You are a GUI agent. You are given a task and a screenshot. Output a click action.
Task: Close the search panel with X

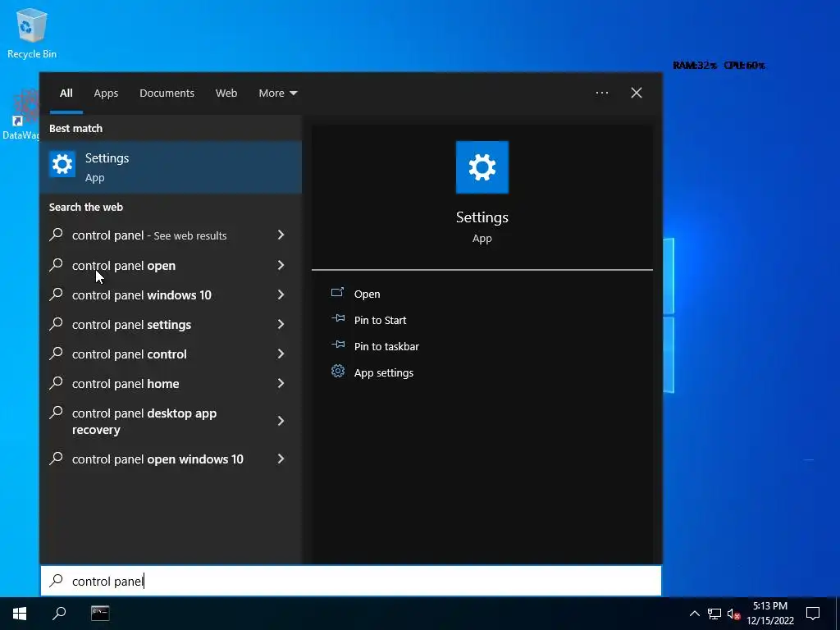[637, 94]
